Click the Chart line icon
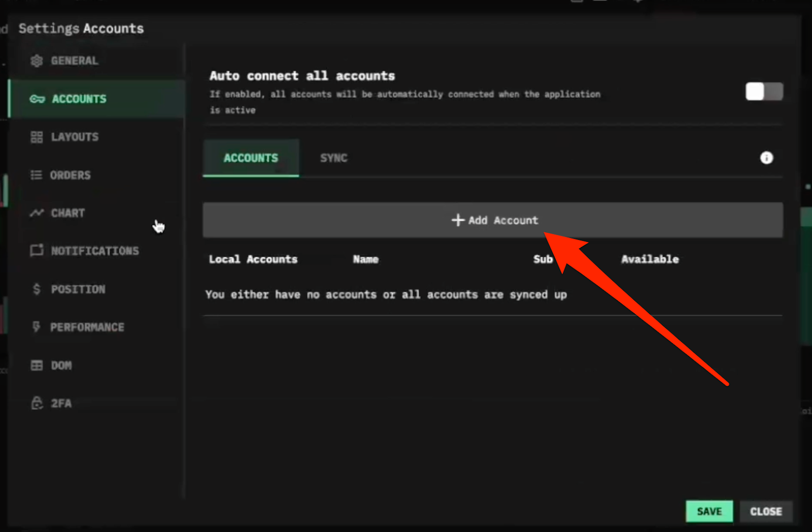Viewport: 812px width, 532px height. (x=37, y=213)
